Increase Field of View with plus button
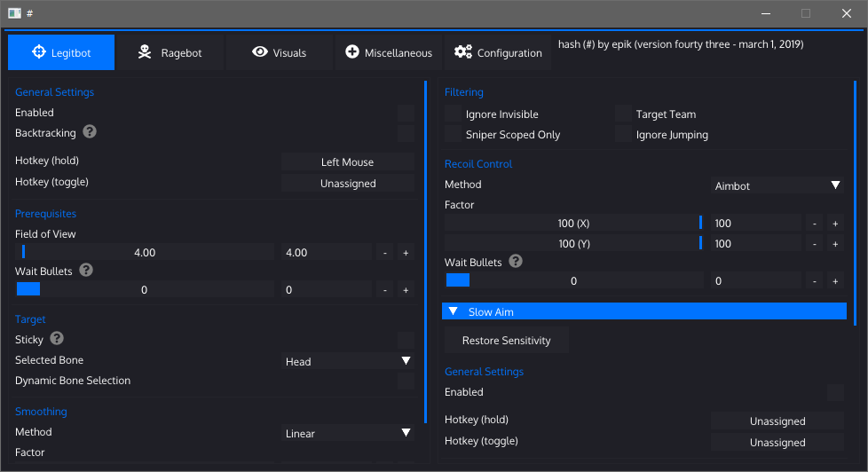868x472 pixels. point(405,253)
